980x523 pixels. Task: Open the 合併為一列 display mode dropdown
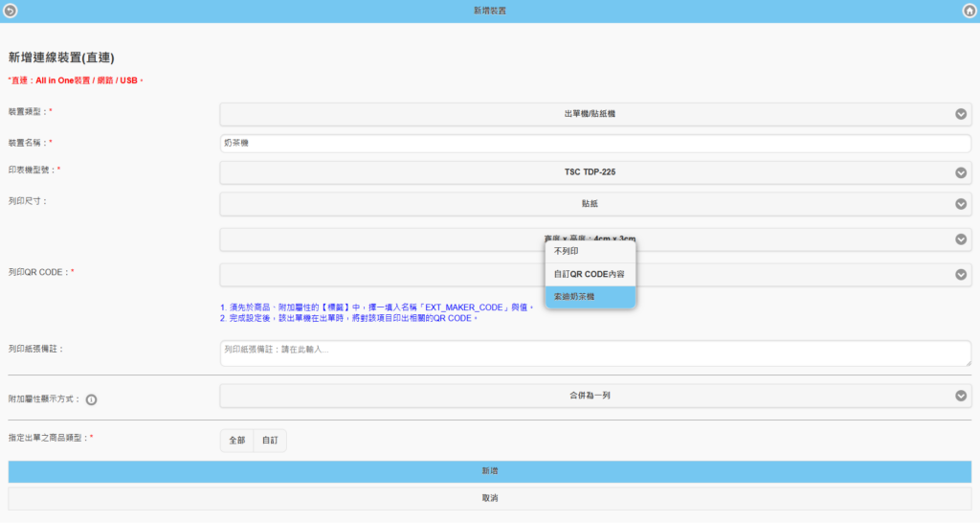tap(595, 396)
